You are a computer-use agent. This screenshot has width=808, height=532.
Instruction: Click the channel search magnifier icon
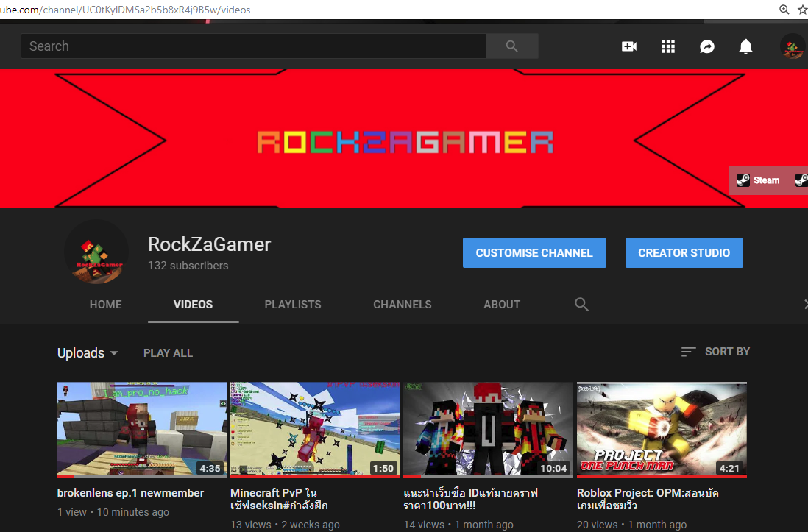coord(581,304)
